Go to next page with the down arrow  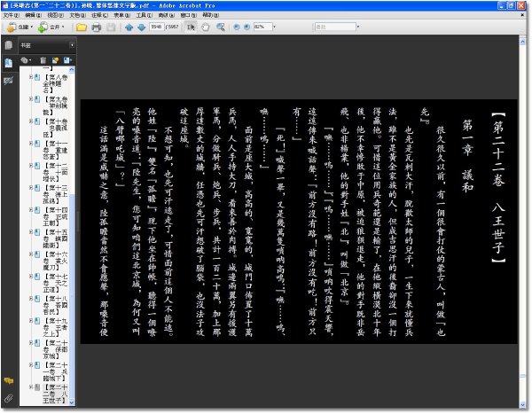coord(142,27)
